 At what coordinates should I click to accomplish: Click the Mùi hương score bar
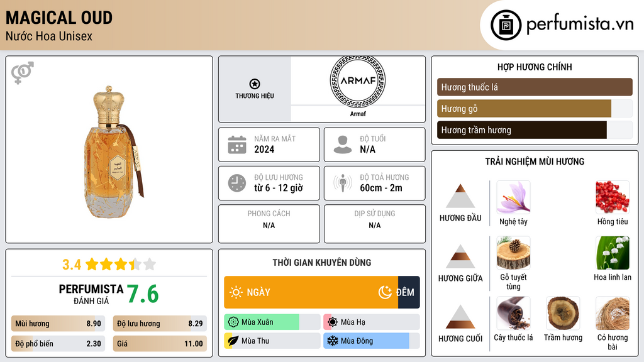pos(58,324)
